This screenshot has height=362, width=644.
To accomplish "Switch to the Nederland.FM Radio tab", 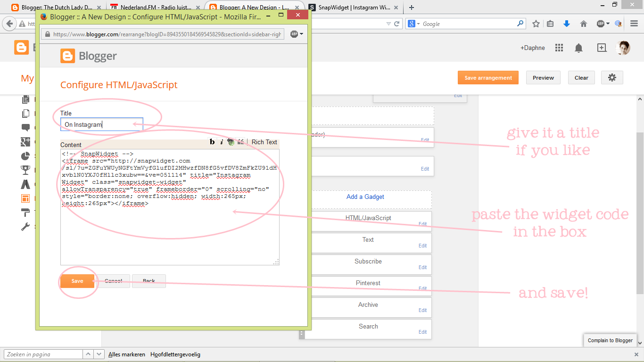I will click(154, 8).
